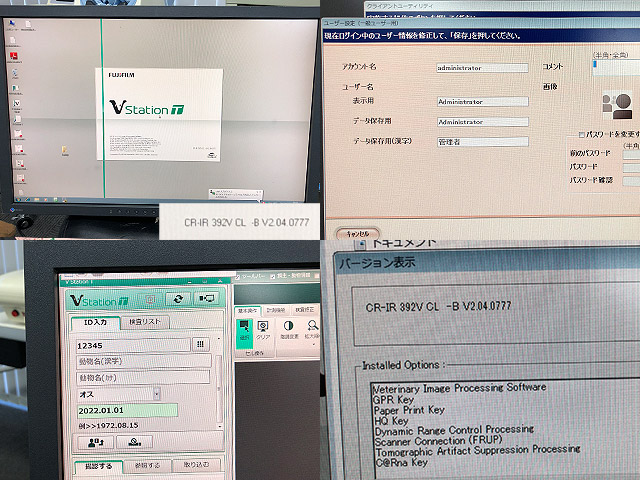Click the 前のパスワード input field

631,154
